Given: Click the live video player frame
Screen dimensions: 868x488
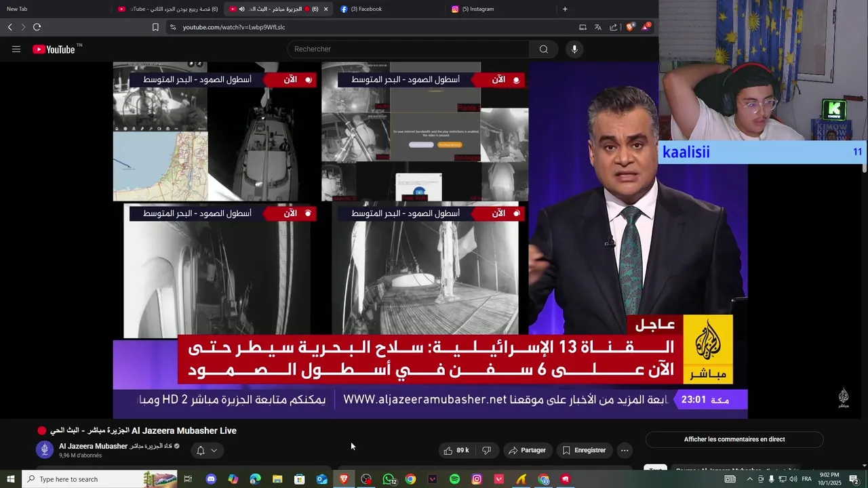Looking at the screenshot, I should [430, 239].
